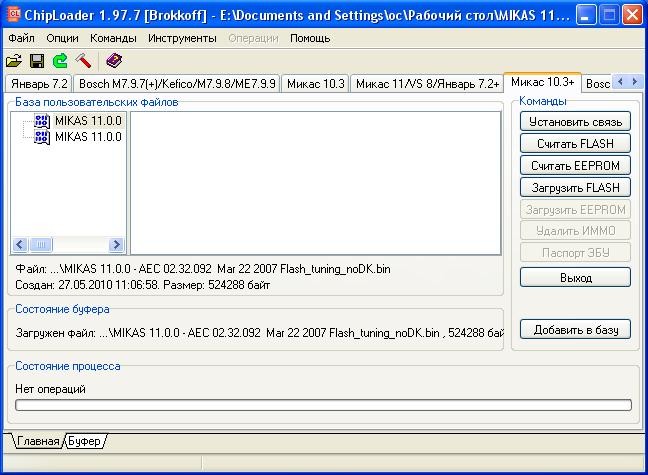
Task: Click file tree scrollbar left arrow
Action: click(x=19, y=245)
